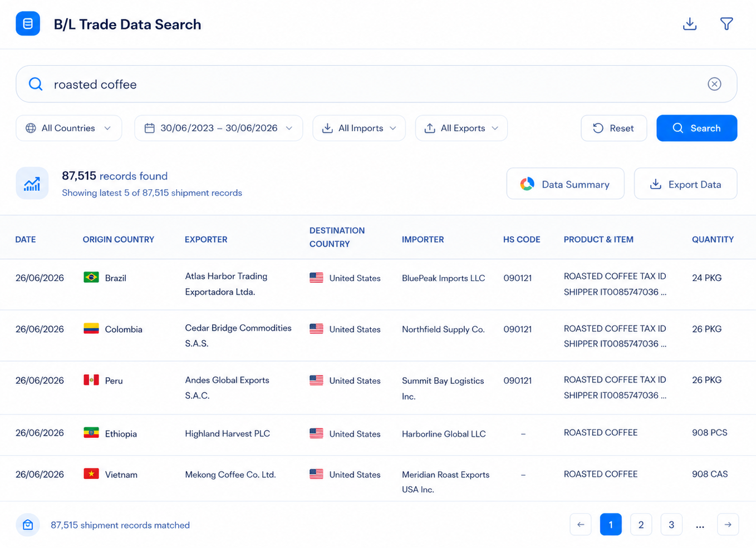756x548 pixels.
Task: Expand the All Imports dropdown
Action: [359, 128]
